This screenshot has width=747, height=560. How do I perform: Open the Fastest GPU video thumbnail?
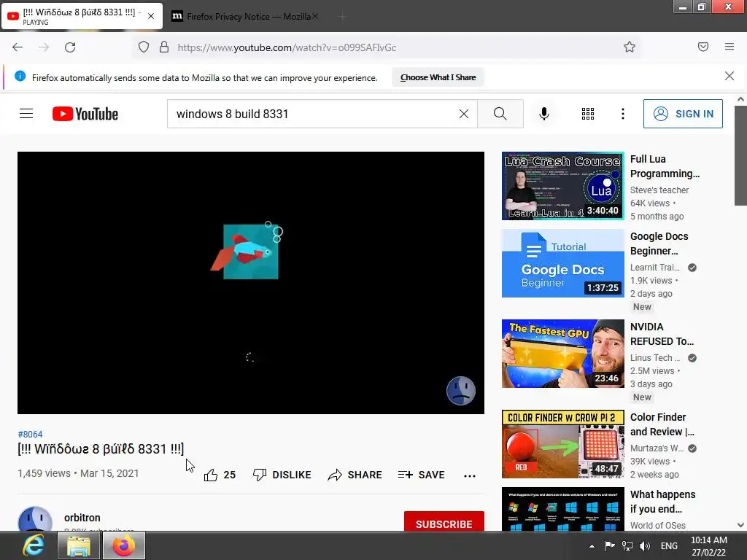click(562, 354)
